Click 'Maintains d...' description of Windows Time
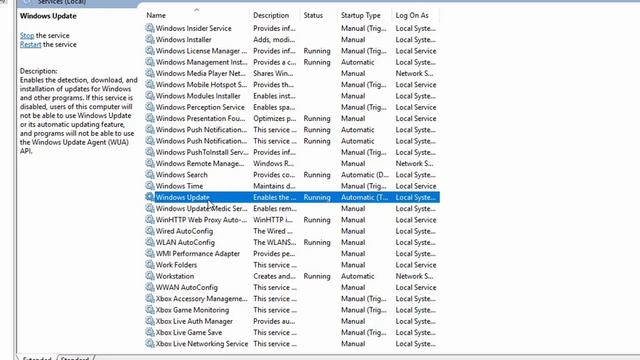The image size is (640, 360). (274, 186)
